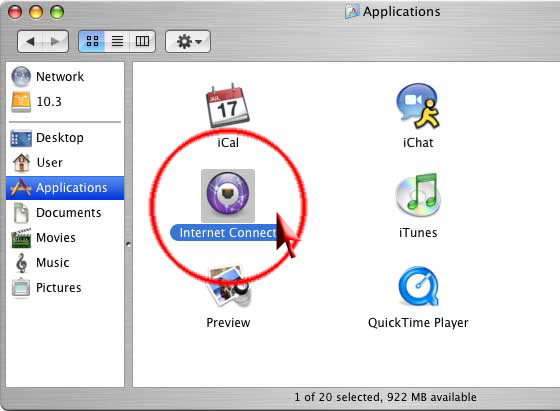The height and width of the screenshot is (411, 560).
Task: Click the iTunes name label
Action: coord(418,233)
